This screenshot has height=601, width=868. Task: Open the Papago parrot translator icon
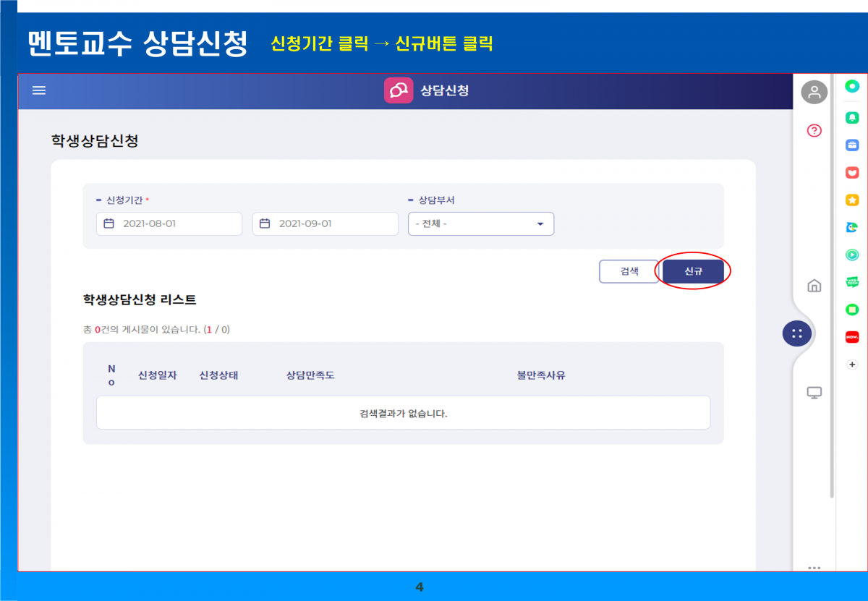852,227
